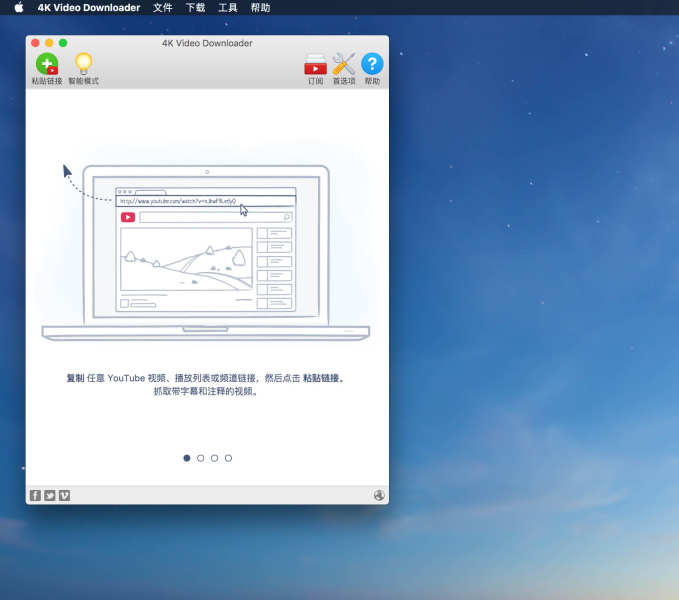Viewport: 679px width, 600px height.
Task: Select the first tutorial page dot
Action: coord(187,458)
